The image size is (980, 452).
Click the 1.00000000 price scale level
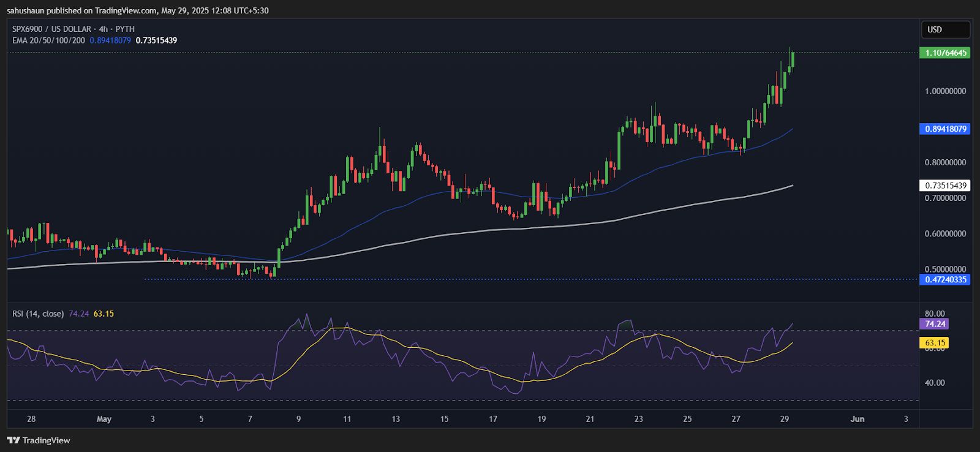[x=945, y=91]
